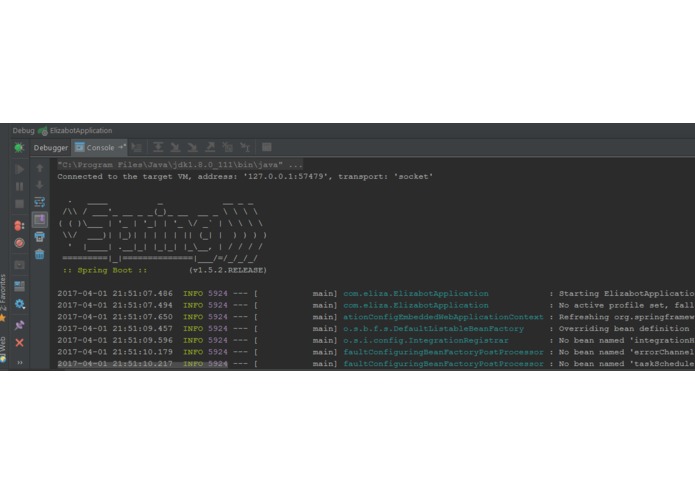The width and height of the screenshot is (695, 494).
Task: Expand more actions double-chevron in left strip
Action: click(20, 362)
